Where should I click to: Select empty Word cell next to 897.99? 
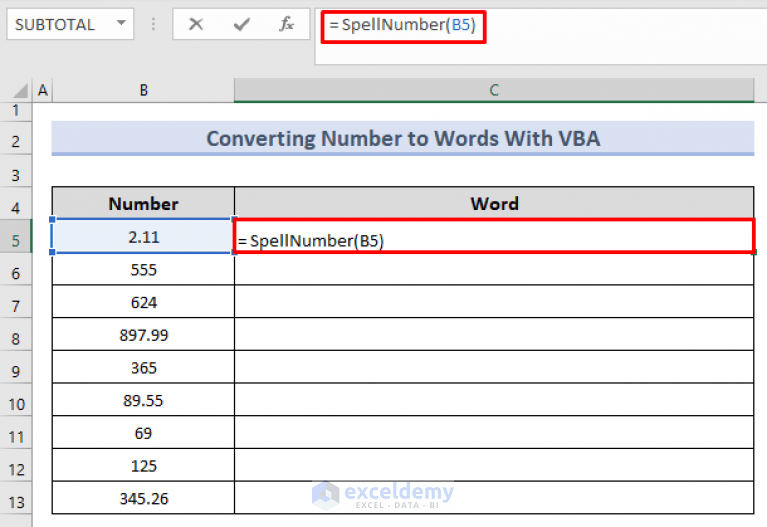[494, 335]
